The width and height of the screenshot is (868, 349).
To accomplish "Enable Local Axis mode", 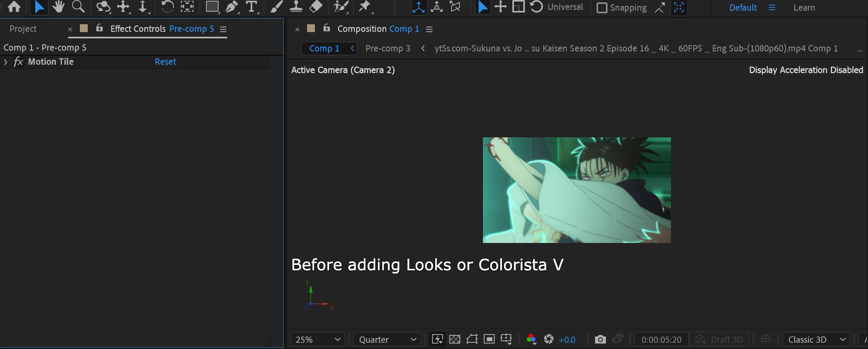I will tap(419, 7).
